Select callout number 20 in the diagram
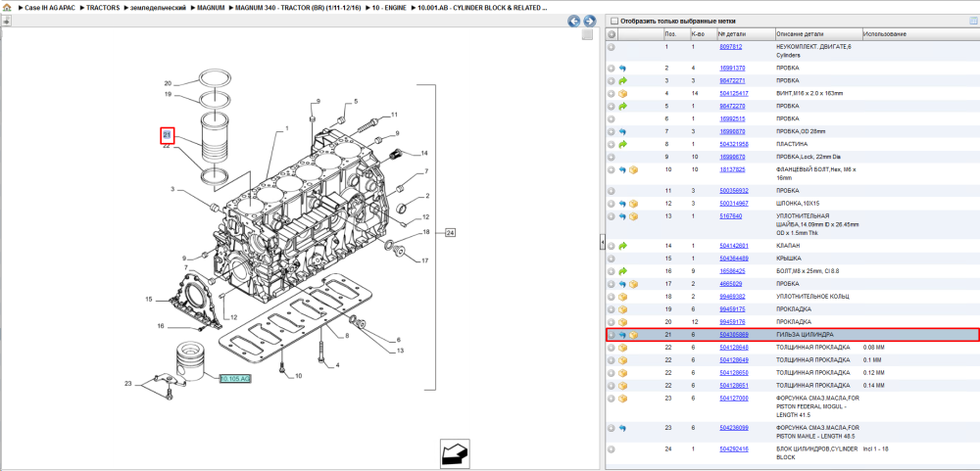Screen dimensions: 980x471 tap(168, 83)
